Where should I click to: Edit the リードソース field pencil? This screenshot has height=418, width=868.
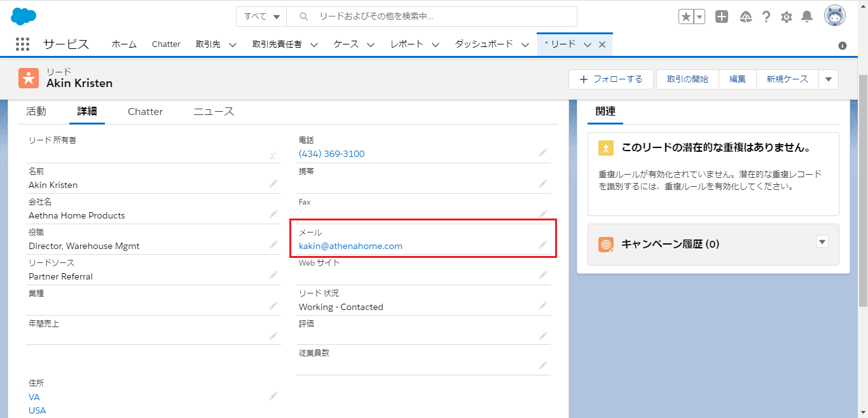[273, 276]
